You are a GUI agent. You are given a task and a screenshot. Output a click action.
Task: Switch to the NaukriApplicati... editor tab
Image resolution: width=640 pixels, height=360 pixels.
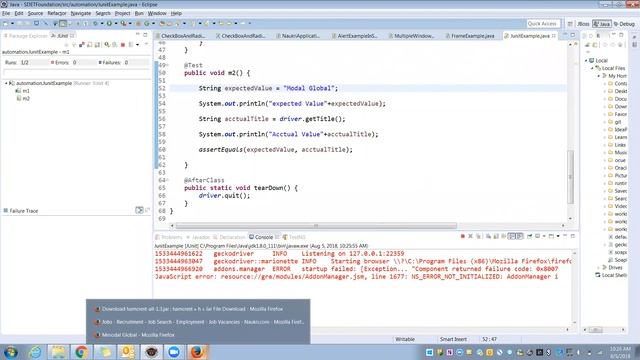(x=298, y=36)
